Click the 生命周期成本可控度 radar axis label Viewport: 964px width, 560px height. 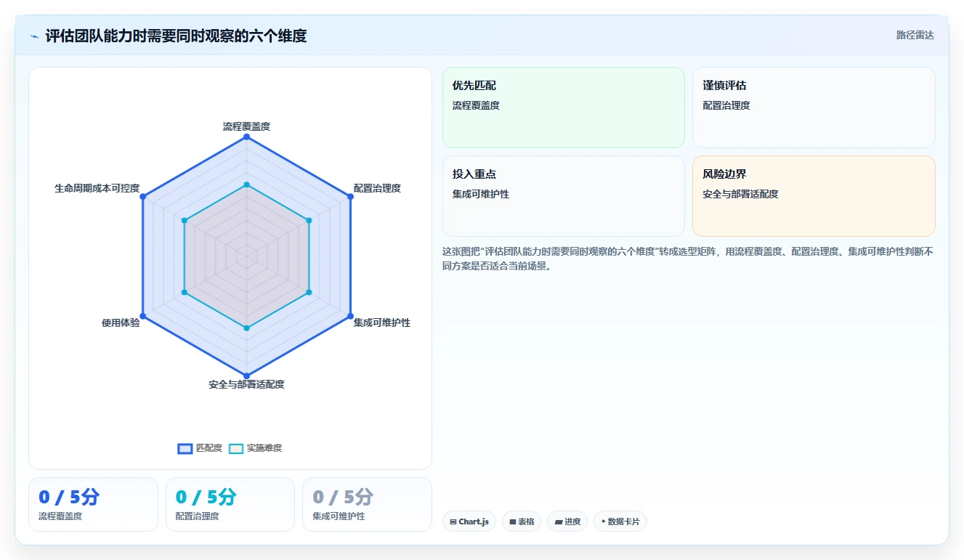(97, 188)
